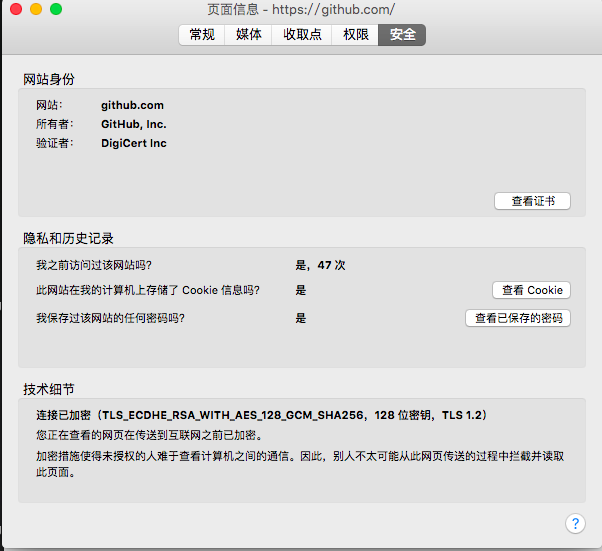Open the 媒体 tab

(x=248, y=35)
